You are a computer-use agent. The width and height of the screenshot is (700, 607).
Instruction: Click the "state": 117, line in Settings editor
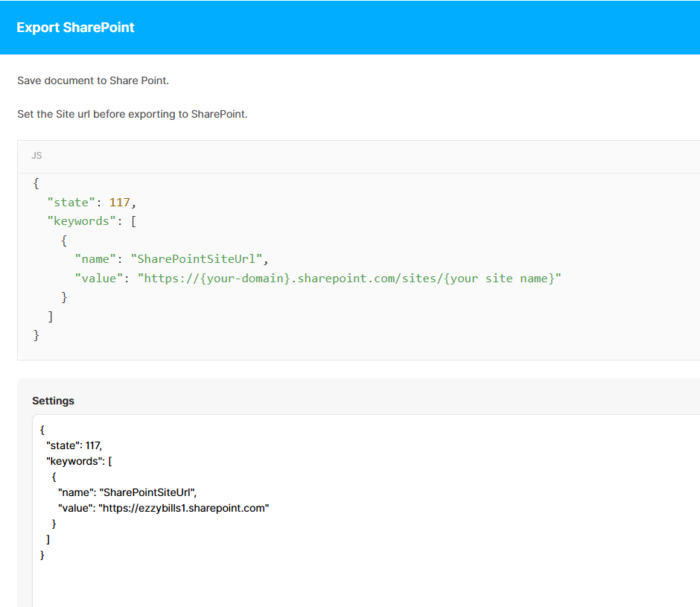(x=74, y=445)
